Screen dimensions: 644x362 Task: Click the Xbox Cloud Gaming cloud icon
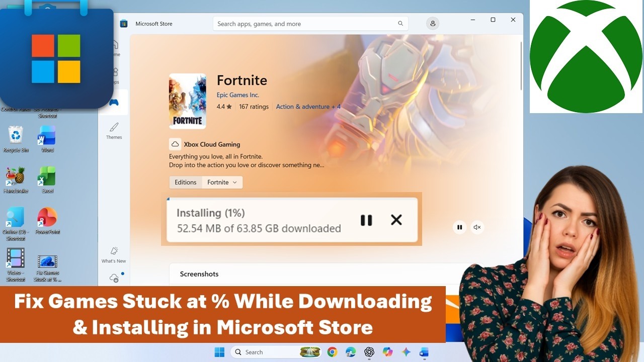pos(175,144)
